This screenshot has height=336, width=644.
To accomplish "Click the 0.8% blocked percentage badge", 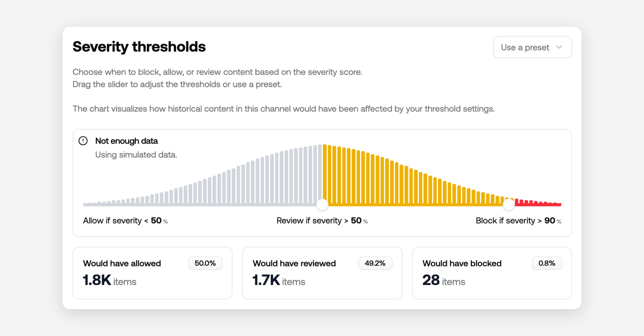I will click(x=547, y=263).
